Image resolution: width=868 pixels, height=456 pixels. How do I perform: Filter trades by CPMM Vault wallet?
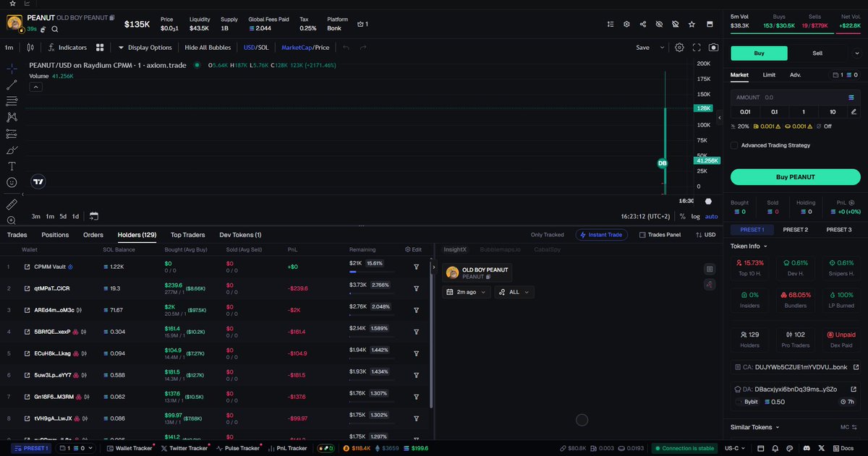tap(417, 267)
